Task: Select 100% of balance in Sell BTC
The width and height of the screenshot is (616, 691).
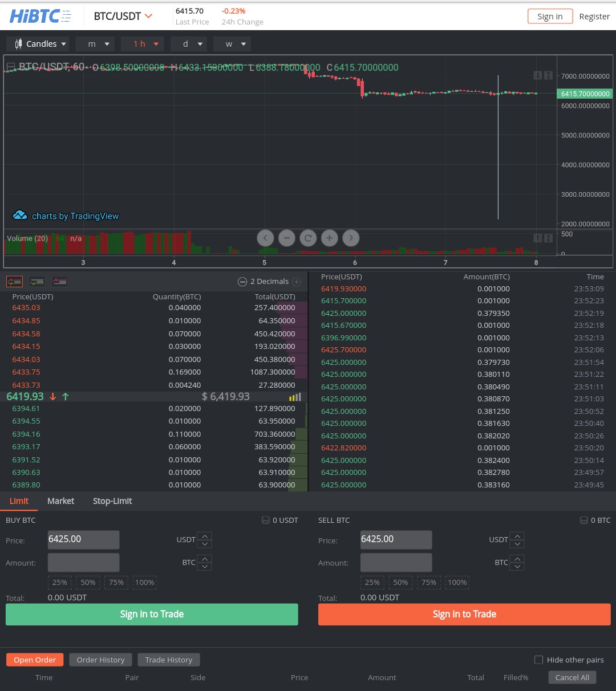Action: point(457,582)
